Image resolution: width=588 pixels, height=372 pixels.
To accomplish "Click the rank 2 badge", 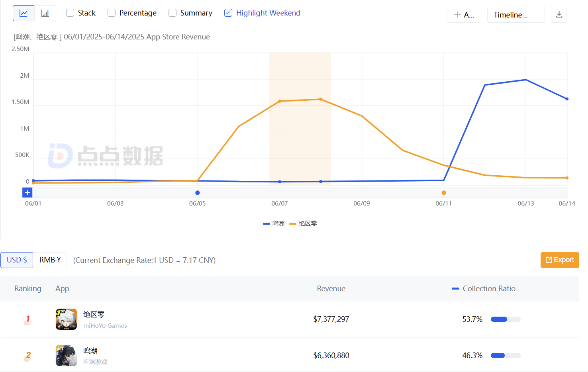I will click(27, 356).
